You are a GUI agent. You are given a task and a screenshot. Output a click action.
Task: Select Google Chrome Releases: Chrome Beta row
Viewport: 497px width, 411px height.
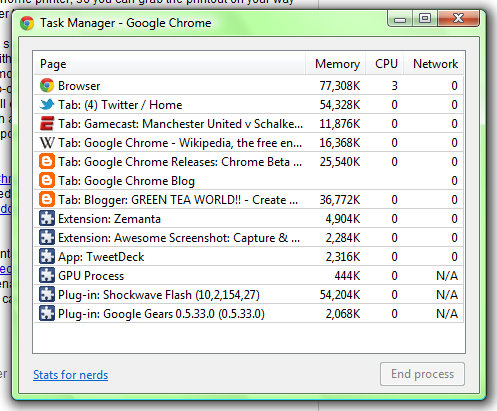tap(249, 162)
